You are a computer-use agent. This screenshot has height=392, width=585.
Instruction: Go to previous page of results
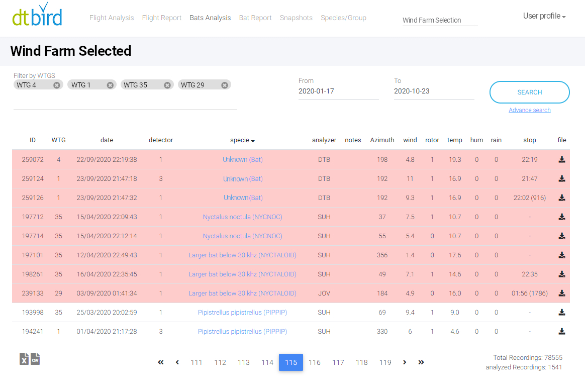click(177, 362)
